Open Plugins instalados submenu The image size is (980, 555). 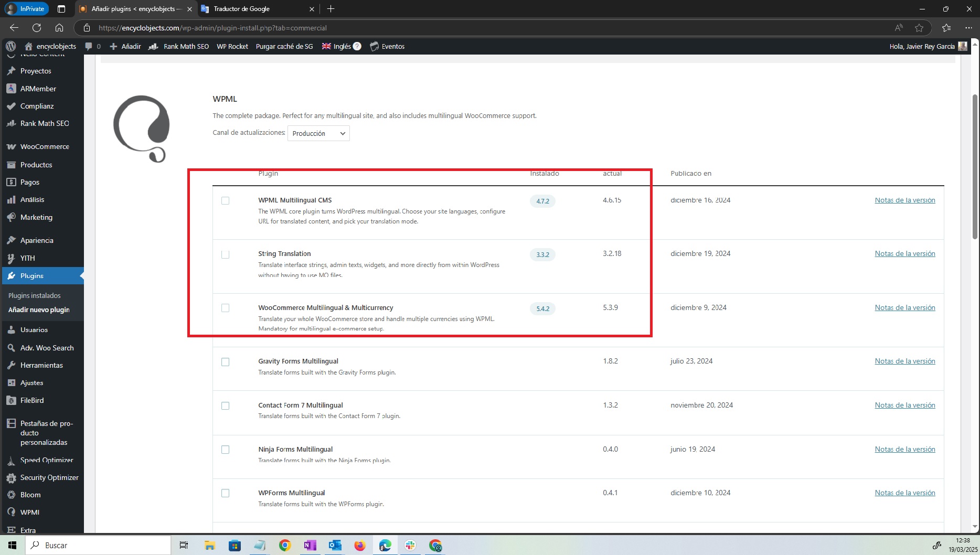pos(35,295)
